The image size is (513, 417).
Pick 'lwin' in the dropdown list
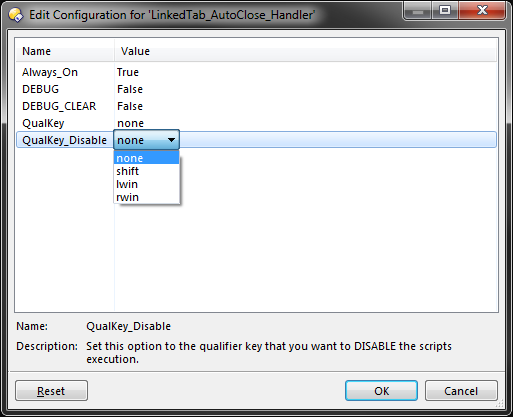[x=146, y=184]
